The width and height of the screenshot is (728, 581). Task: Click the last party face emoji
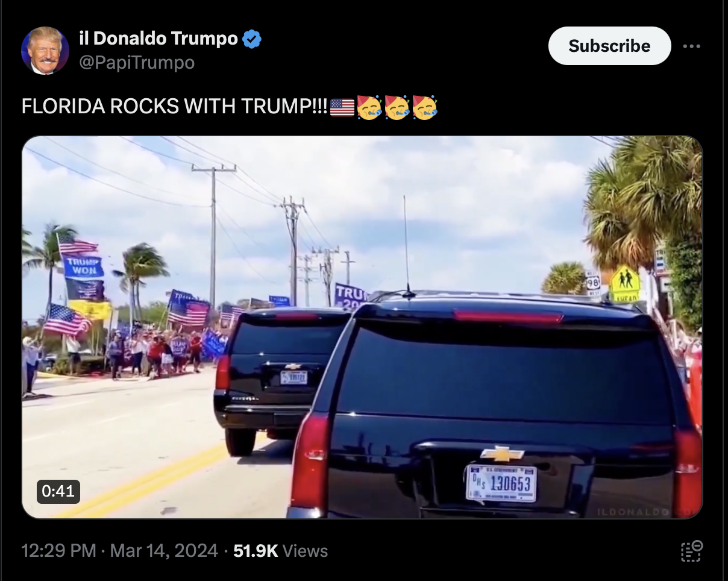tap(425, 107)
